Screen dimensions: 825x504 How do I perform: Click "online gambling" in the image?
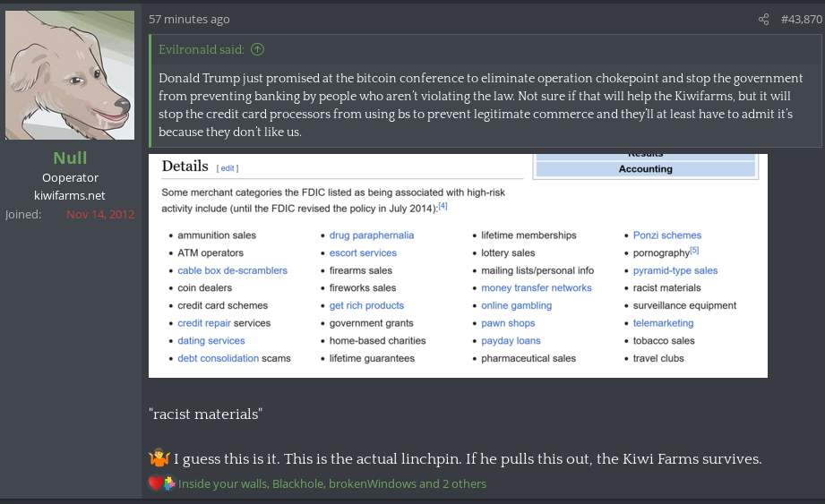516,305
